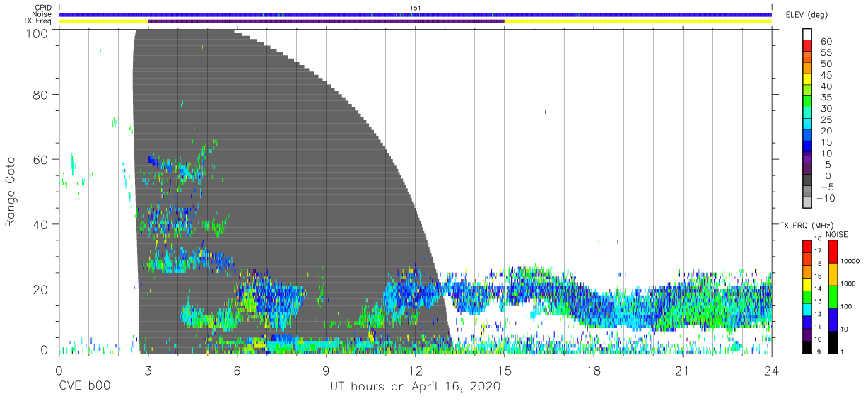Image resolution: width=868 pixels, height=401 pixels.
Task: Click the purple section of the TX Freq strip
Action: (x=326, y=21)
